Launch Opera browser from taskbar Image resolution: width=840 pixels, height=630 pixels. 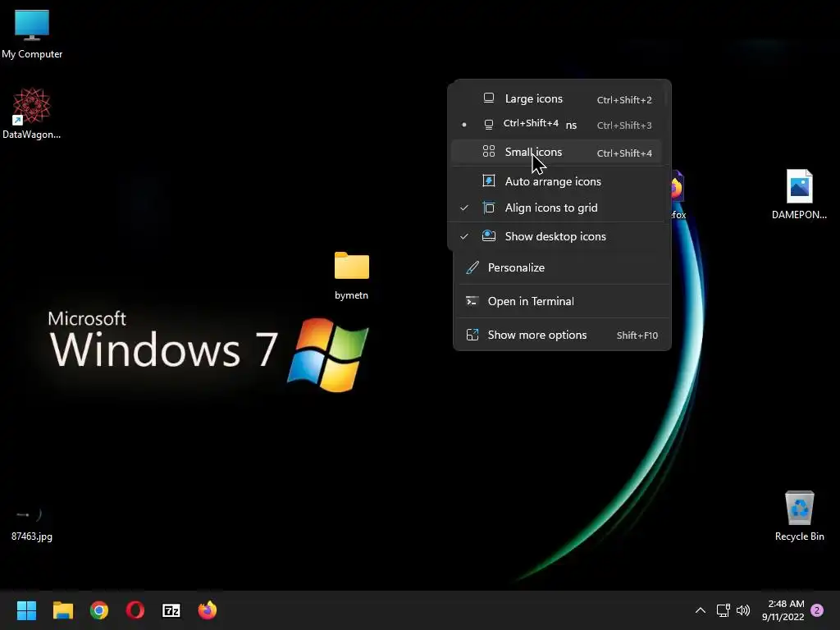pos(135,610)
